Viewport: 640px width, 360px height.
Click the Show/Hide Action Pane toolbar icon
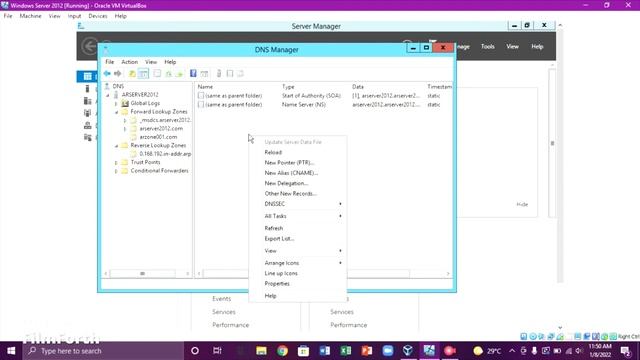[x=204, y=73]
